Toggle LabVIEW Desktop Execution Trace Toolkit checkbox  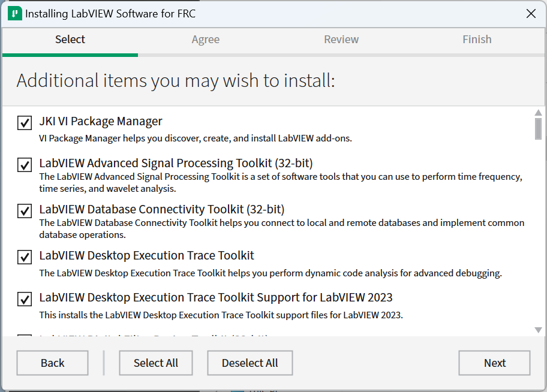click(24, 257)
